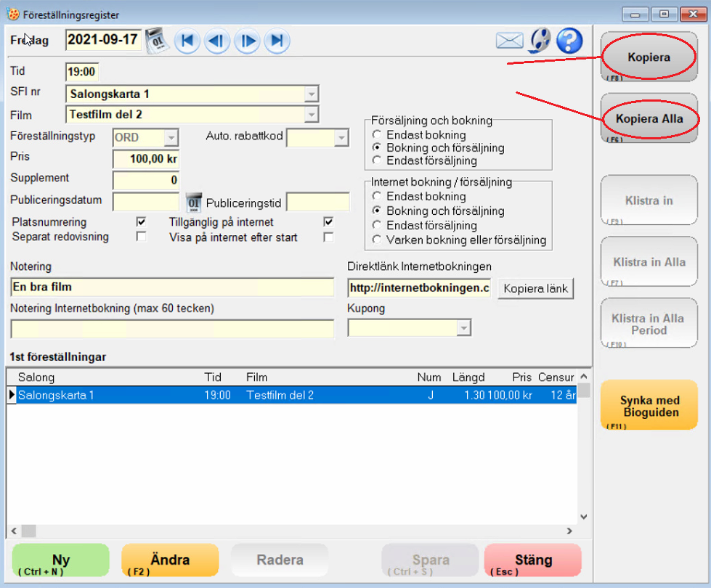Toggle the Platsnumrering checkbox
This screenshot has width=711, height=588.
click(x=141, y=222)
